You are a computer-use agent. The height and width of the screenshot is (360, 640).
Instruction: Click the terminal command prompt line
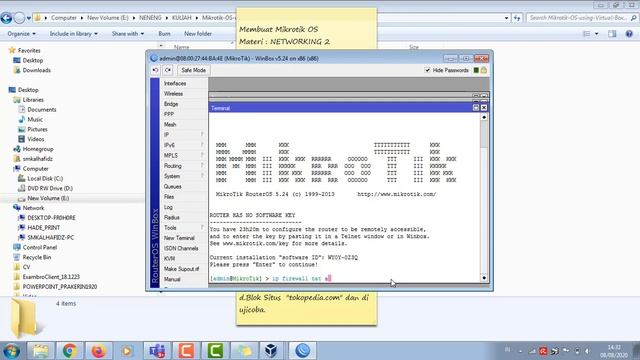click(271, 278)
